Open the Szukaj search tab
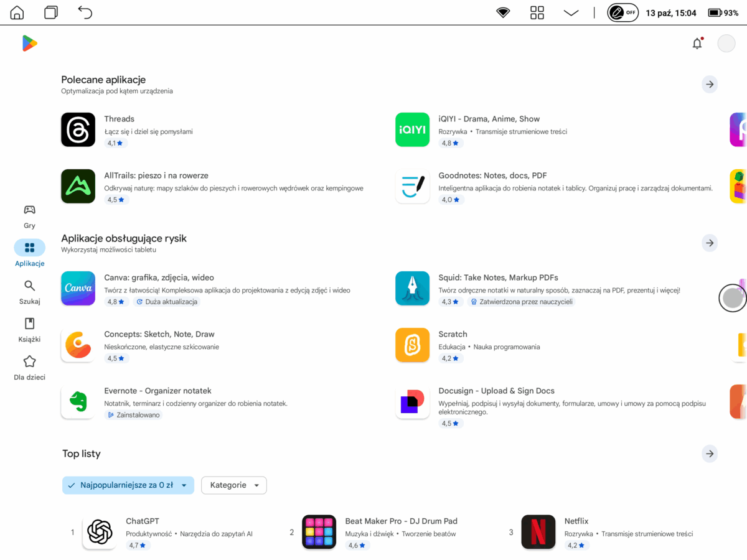 click(29, 292)
